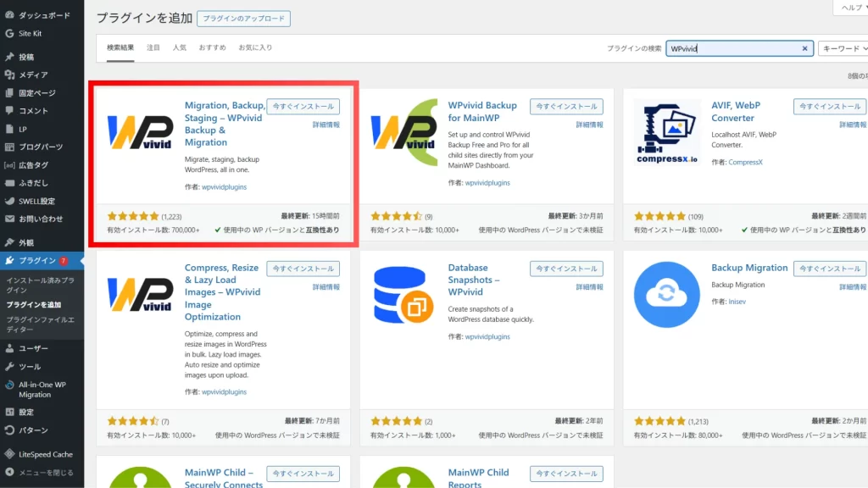Image resolution: width=868 pixels, height=488 pixels.
Task: Open Site Kit in the sidebar
Action: click(x=30, y=33)
